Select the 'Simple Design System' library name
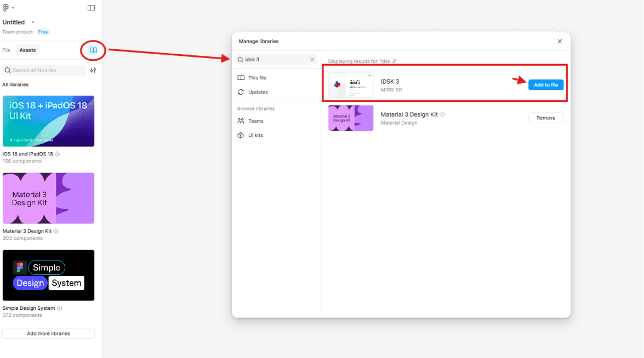Viewport: 644px width, 358px height. (x=29, y=308)
